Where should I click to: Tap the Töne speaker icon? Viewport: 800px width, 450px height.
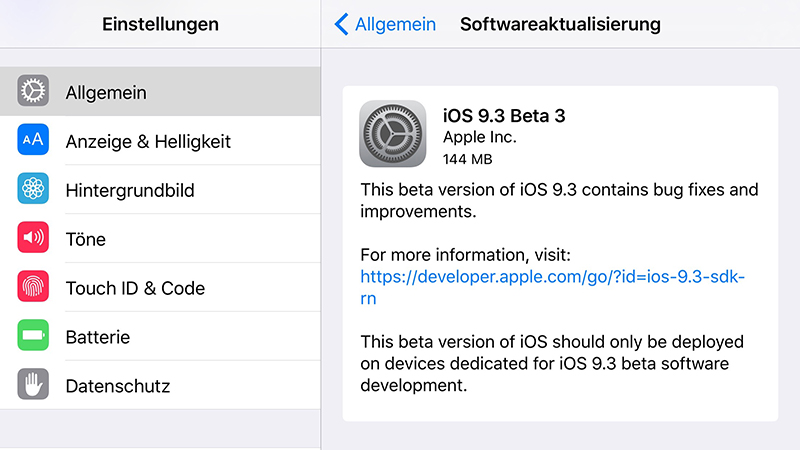(33, 237)
